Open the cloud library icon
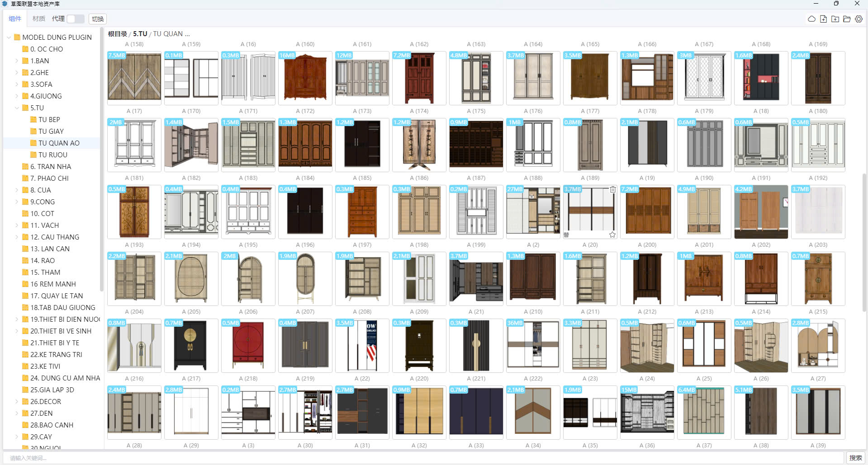 pyautogui.click(x=811, y=19)
